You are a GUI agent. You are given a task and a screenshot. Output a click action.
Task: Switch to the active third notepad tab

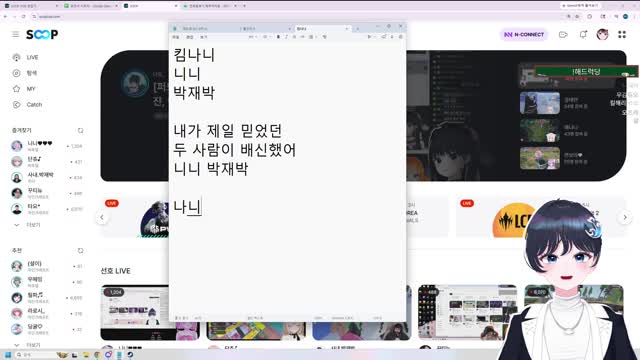(x=322, y=29)
